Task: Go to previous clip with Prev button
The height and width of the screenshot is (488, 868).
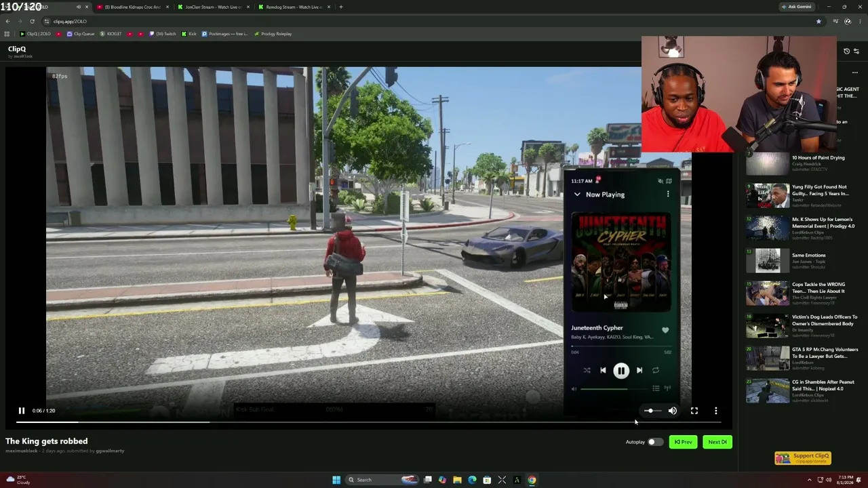Action: coord(683,442)
